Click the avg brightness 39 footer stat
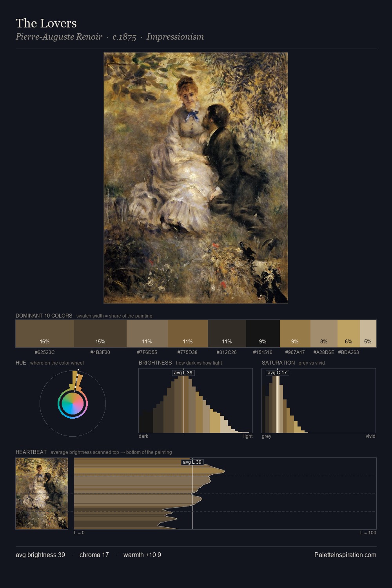 click(40, 555)
